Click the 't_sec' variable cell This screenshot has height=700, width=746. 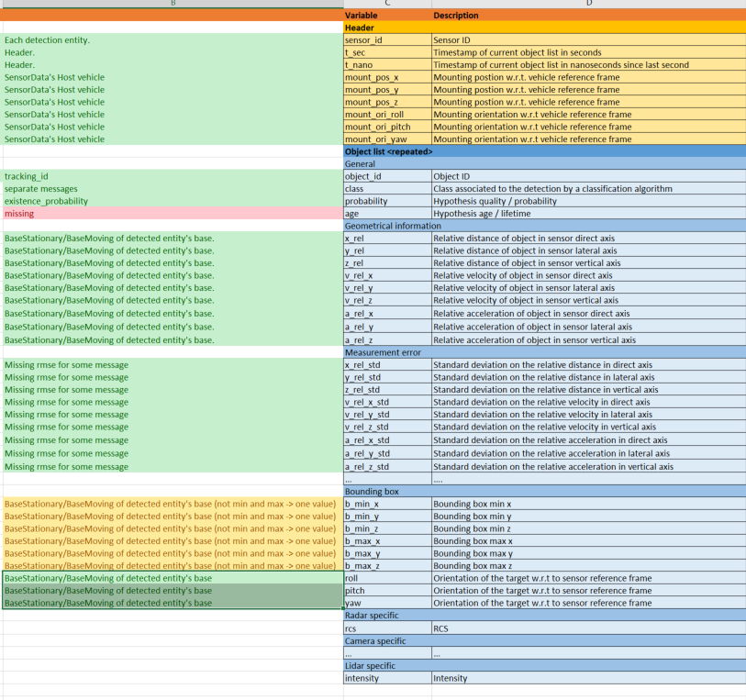[x=387, y=52]
